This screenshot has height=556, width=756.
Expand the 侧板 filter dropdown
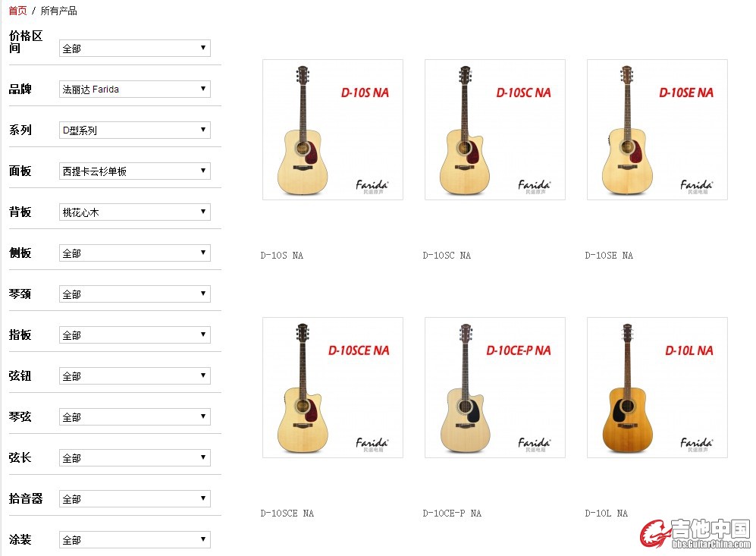(134, 253)
